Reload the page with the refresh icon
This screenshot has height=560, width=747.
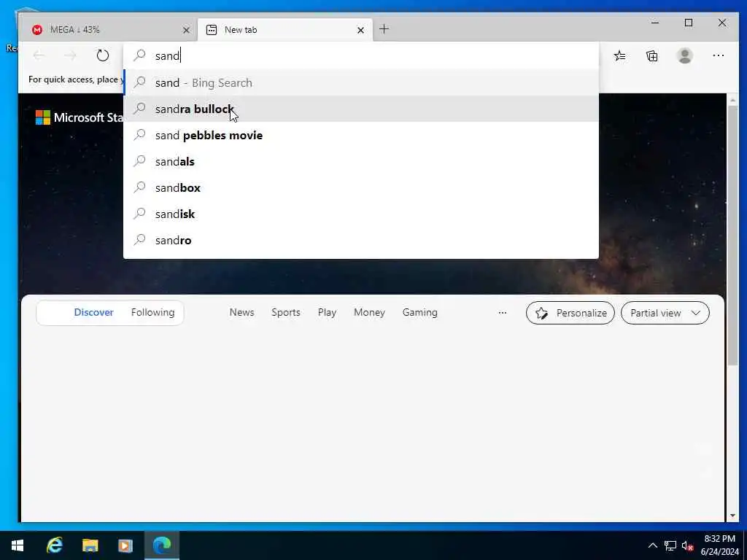point(102,55)
